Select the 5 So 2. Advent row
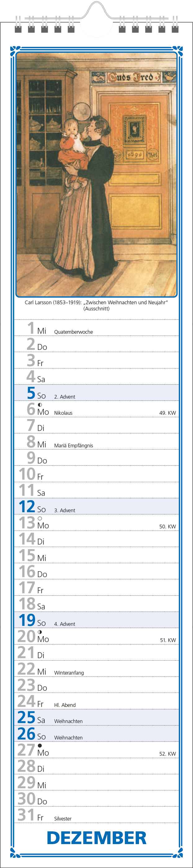Screen dimensions: 193x868 pyautogui.click(x=96, y=392)
